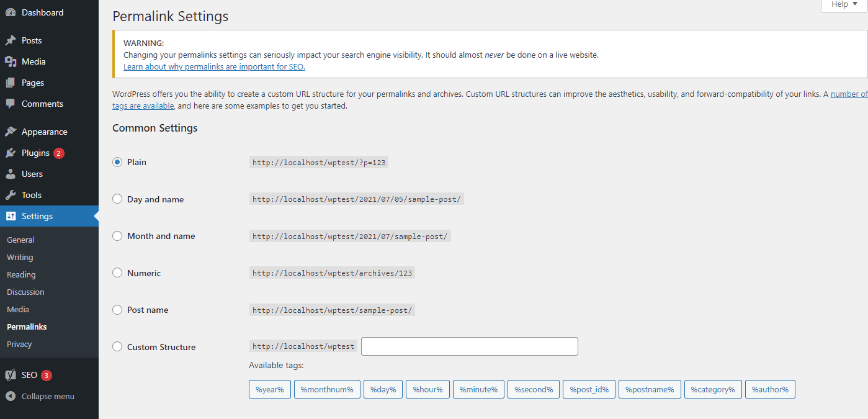Viewport: 868px width, 419px height.
Task: Click the Comments bubble icon
Action: [x=11, y=104]
